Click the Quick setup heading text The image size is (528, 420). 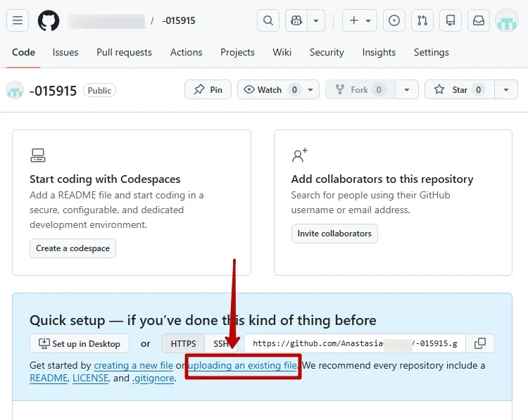tap(203, 320)
